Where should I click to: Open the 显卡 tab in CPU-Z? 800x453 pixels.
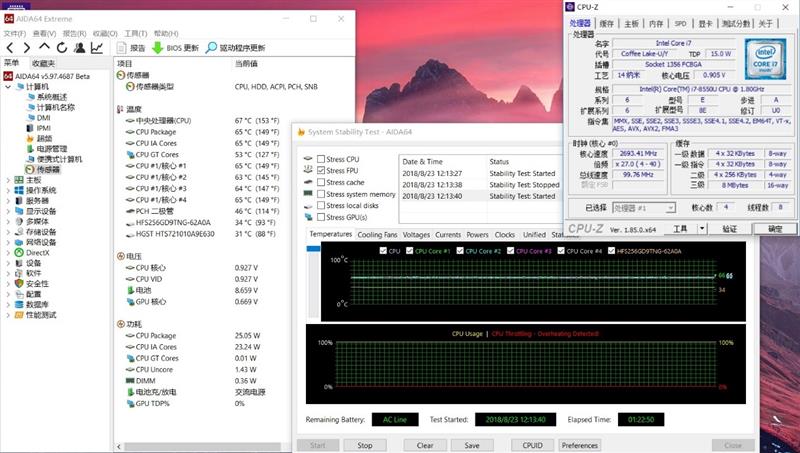pyautogui.click(x=705, y=23)
